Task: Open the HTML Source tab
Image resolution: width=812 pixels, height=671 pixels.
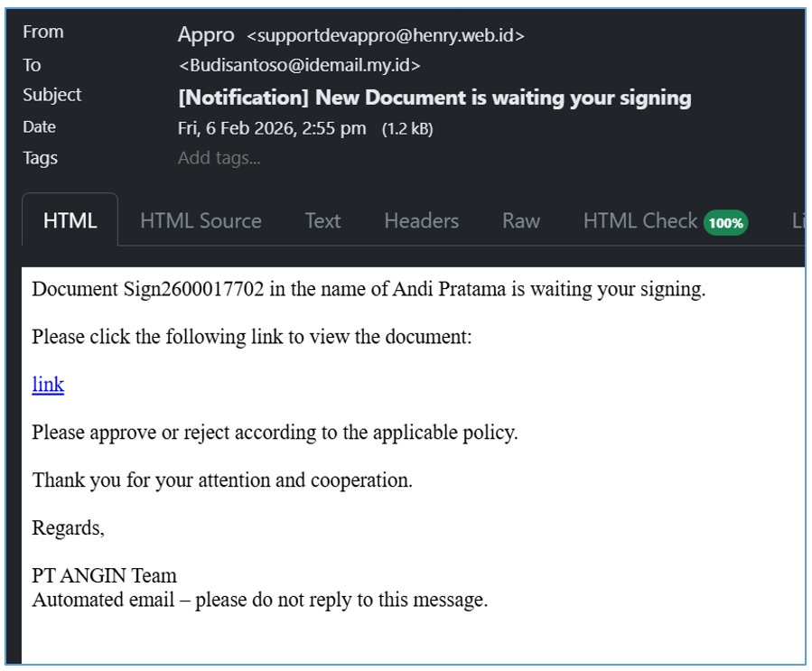Action: point(201,221)
